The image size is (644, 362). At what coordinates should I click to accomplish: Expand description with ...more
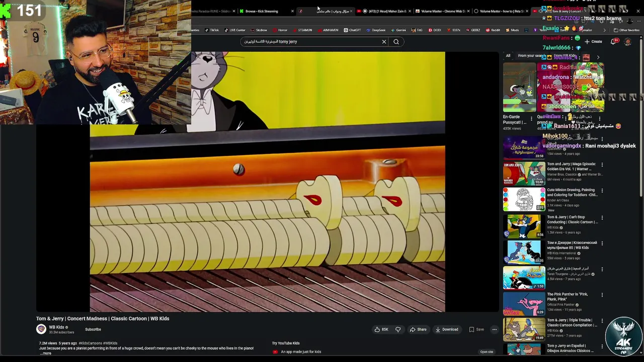(45, 353)
